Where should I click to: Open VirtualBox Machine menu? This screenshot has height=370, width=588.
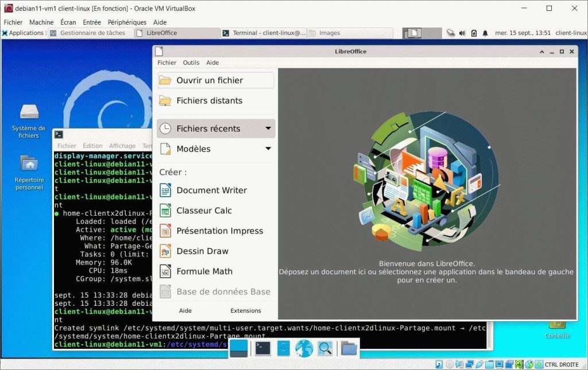point(41,22)
